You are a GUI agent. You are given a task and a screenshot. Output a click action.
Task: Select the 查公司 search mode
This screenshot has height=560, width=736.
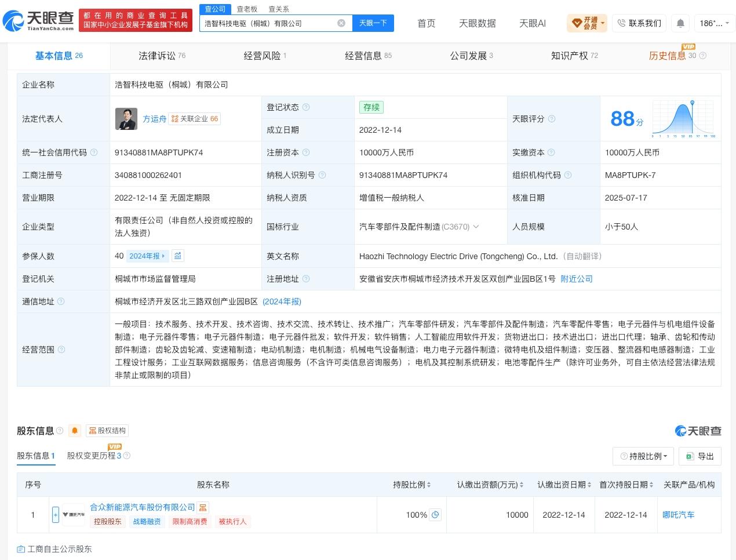(215, 9)
